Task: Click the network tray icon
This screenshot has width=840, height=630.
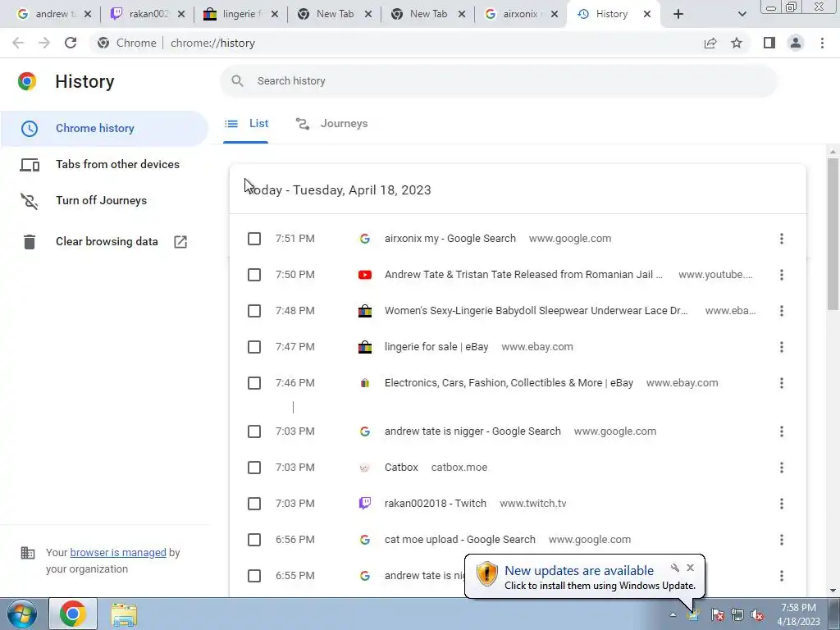Action: point(737,615)
